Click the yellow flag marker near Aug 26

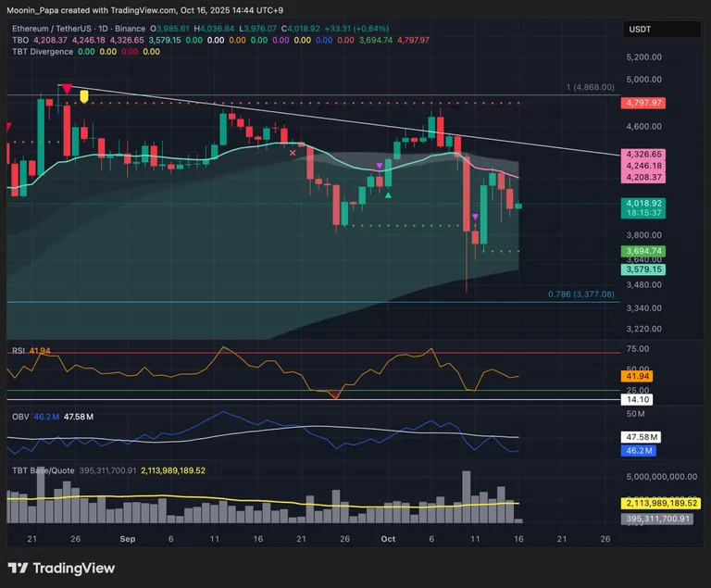84,95
